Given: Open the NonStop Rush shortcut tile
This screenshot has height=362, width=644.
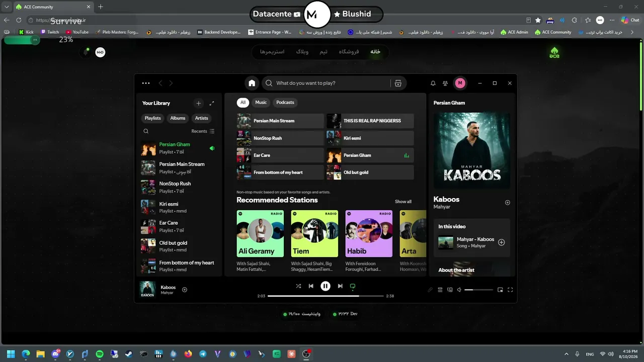Looking at the screenshot, I should pos(280,138).
